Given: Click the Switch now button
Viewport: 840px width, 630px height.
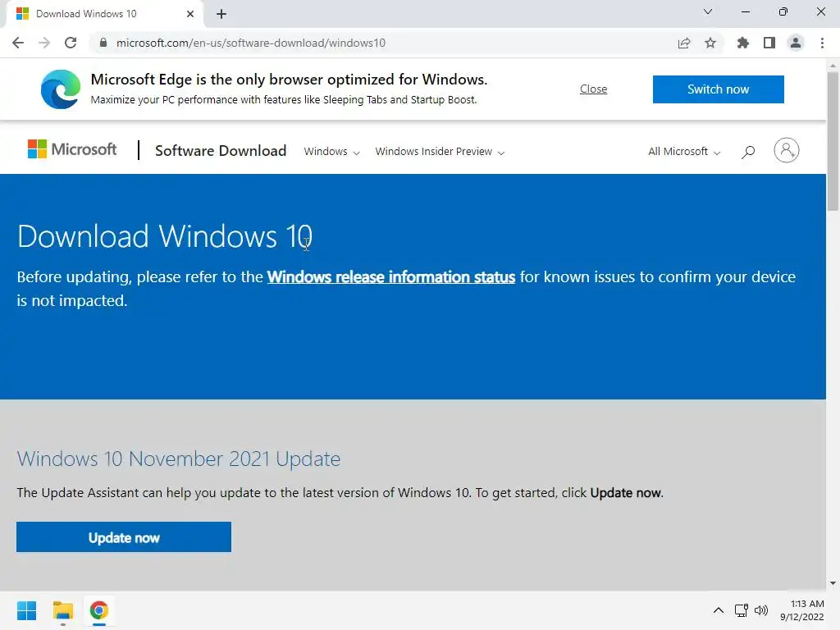Looking at the screenshot, I should click(x=719, y=89).
